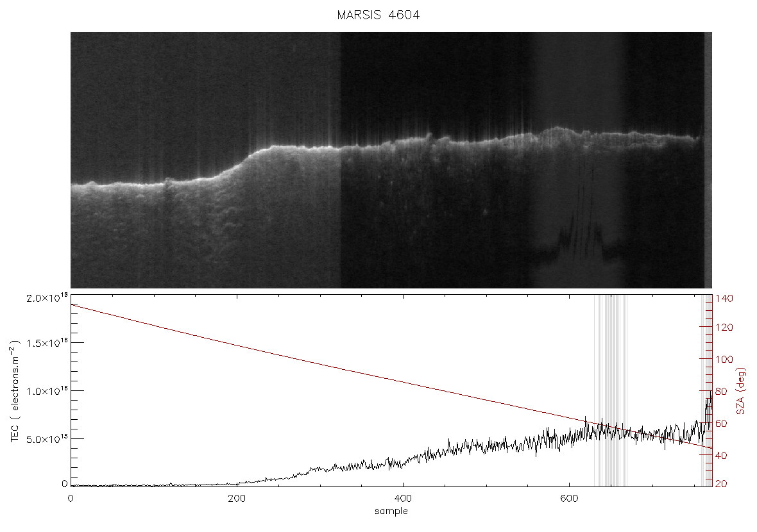The image size is (757, 532).
Task: Click the 0 tick on the sample axis
Action: point(71,499)
